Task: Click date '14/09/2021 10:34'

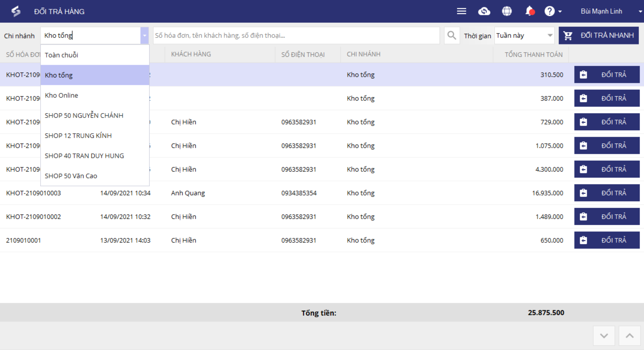Action: coord(125,193)
